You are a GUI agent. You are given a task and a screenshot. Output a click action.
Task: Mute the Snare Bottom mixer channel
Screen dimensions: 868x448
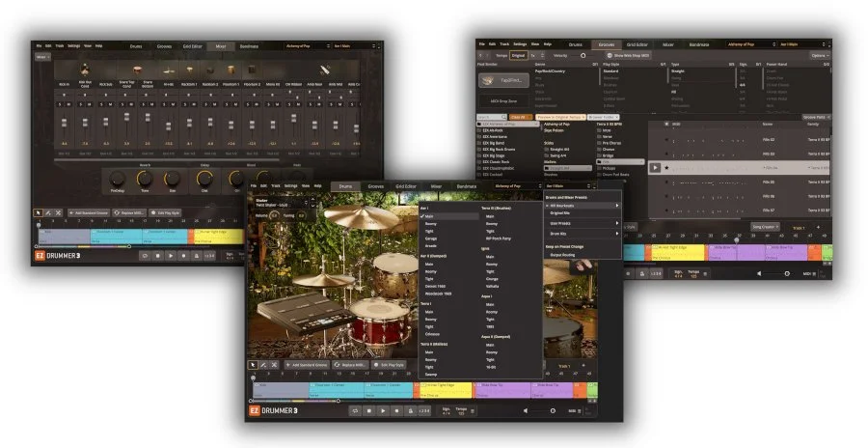click(152, 104)
